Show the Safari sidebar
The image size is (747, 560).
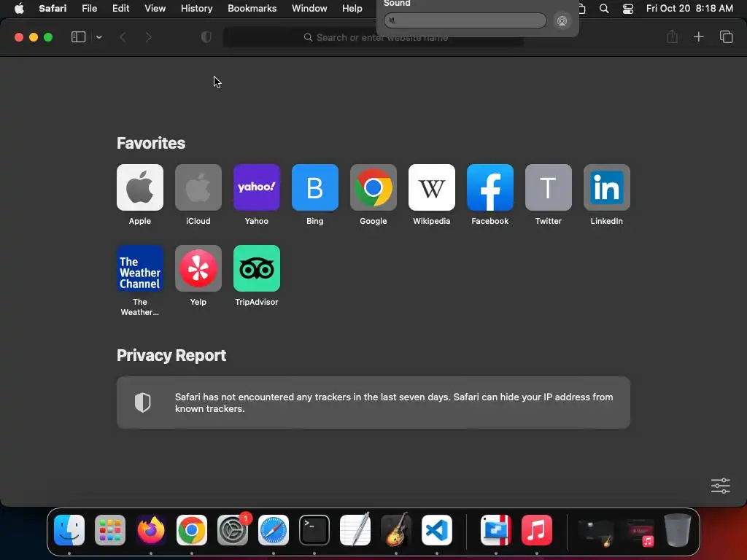coord(78,37)
